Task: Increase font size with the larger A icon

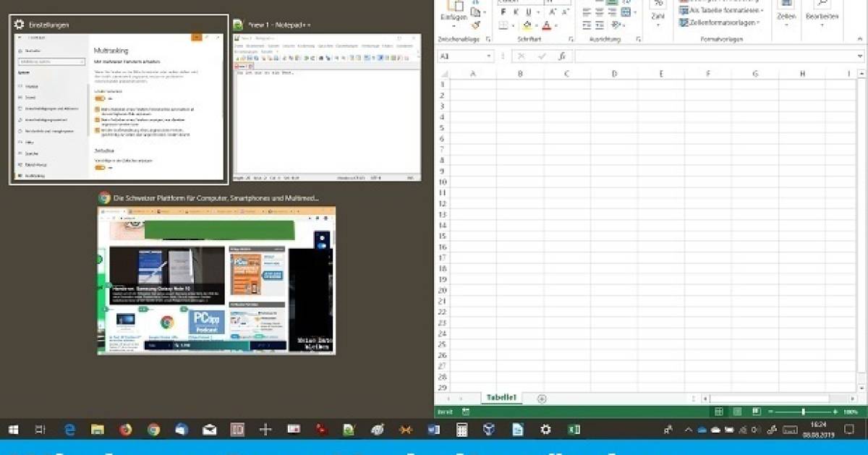Action: pyautogui.click(x=553, y=12)
